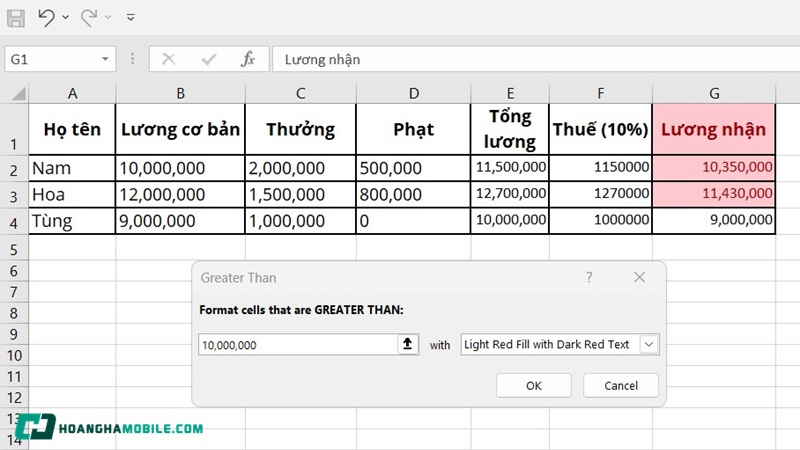The height and width of the screenshot is (450, 800).
Task: Select row 2 header
Action: [x=14, y=169]
